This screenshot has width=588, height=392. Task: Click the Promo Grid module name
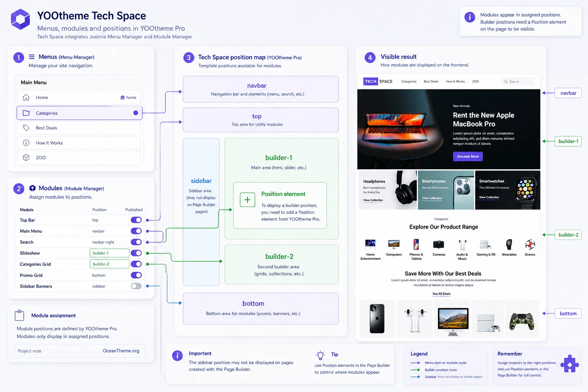31,275
